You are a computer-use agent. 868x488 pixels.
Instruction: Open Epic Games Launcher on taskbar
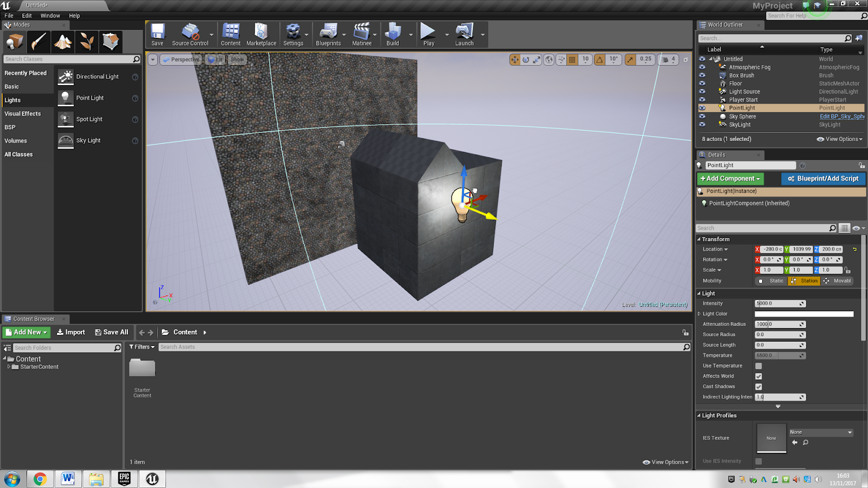click(x=124, y=479)
